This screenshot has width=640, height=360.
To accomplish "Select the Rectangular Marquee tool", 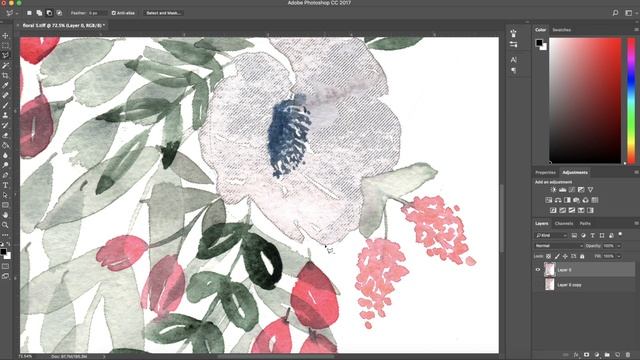I will 5,45.
